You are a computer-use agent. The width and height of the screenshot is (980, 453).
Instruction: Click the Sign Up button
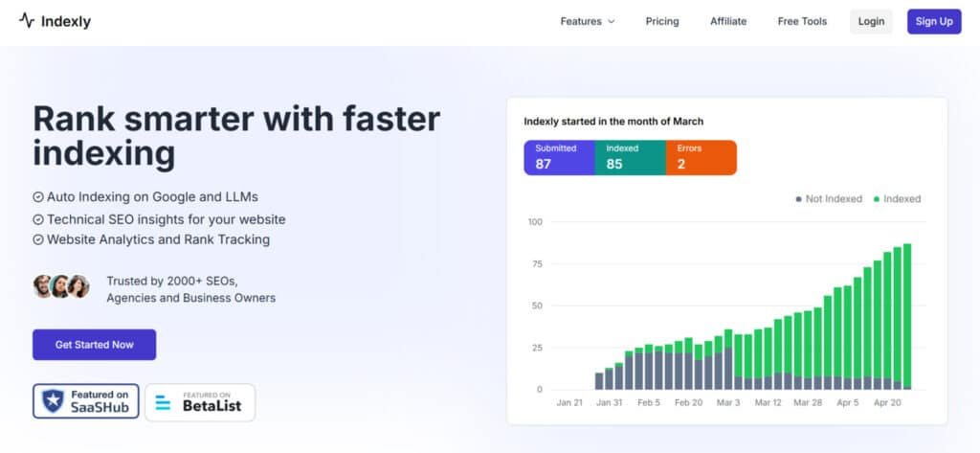click(x=933, y=21)
